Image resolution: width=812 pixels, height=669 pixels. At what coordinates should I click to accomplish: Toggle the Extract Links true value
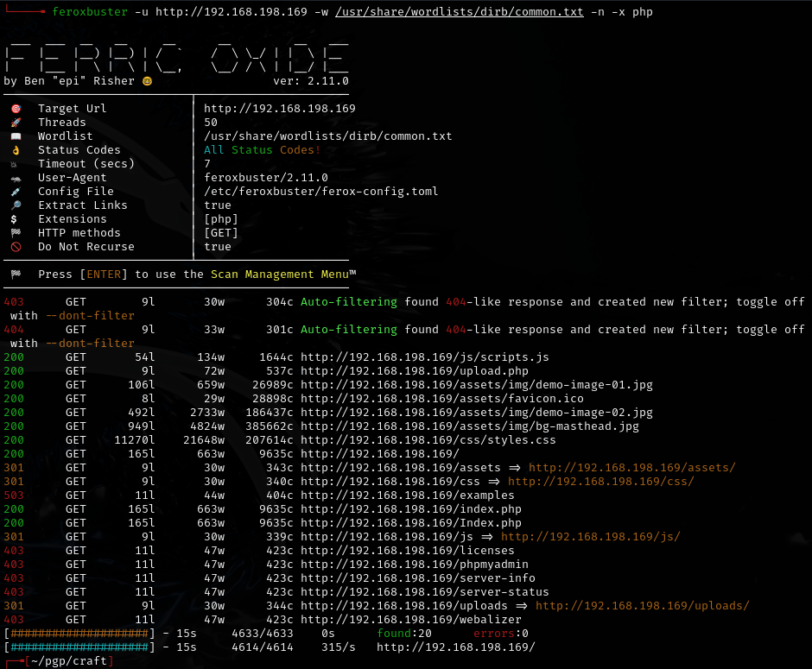[217, 205]
